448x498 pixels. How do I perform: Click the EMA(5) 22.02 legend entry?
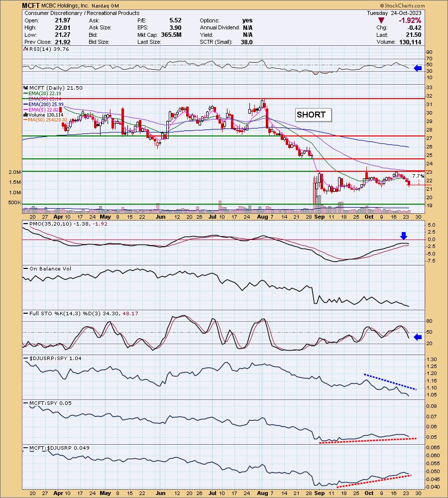point(41,110)
